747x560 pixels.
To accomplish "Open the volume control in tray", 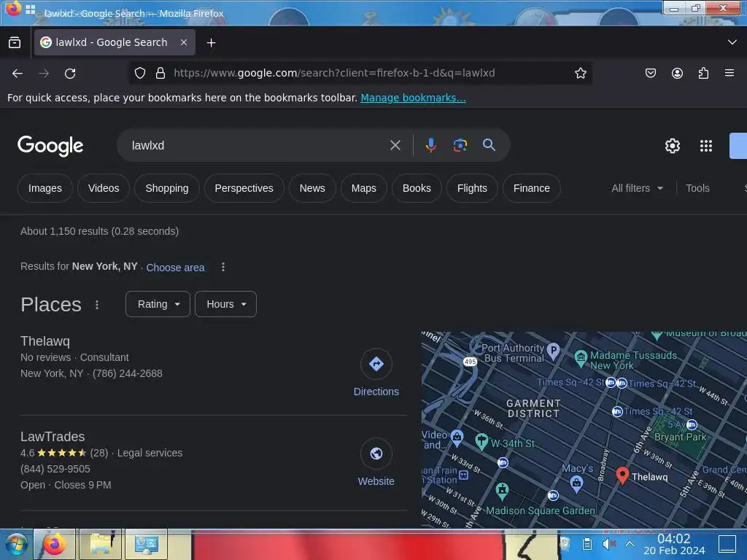I will tap(609, 544).
